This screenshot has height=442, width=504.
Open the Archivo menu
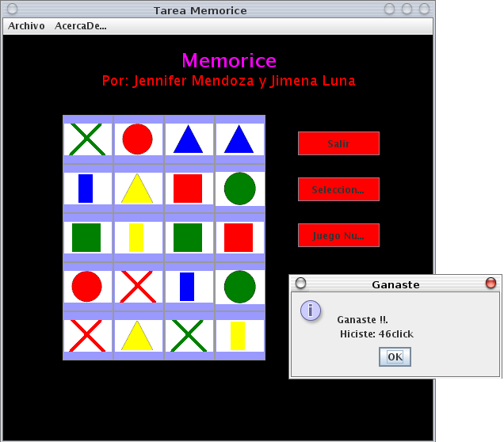26,25
